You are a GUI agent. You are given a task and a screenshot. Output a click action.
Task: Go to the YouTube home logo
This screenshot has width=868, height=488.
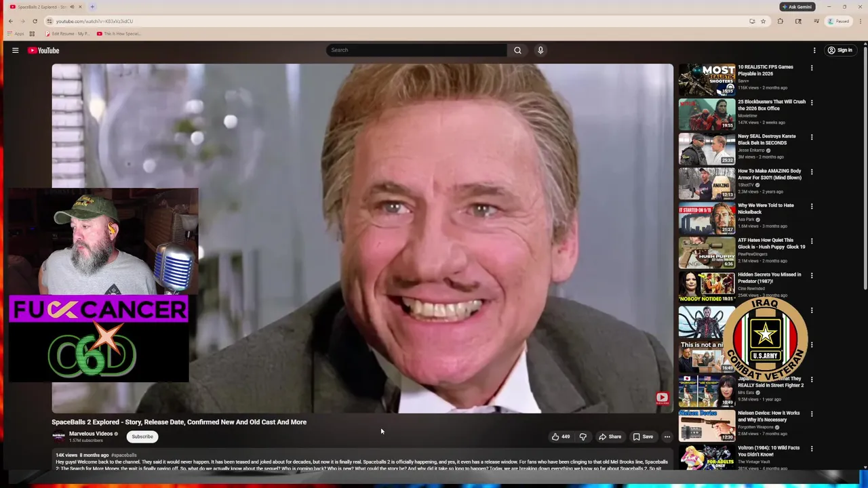(x=43, y=50)
